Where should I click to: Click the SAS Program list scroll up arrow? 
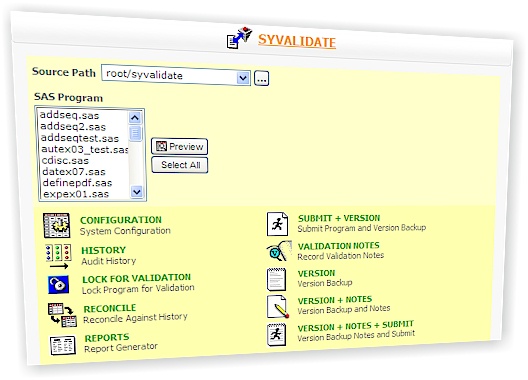[135, 118]
